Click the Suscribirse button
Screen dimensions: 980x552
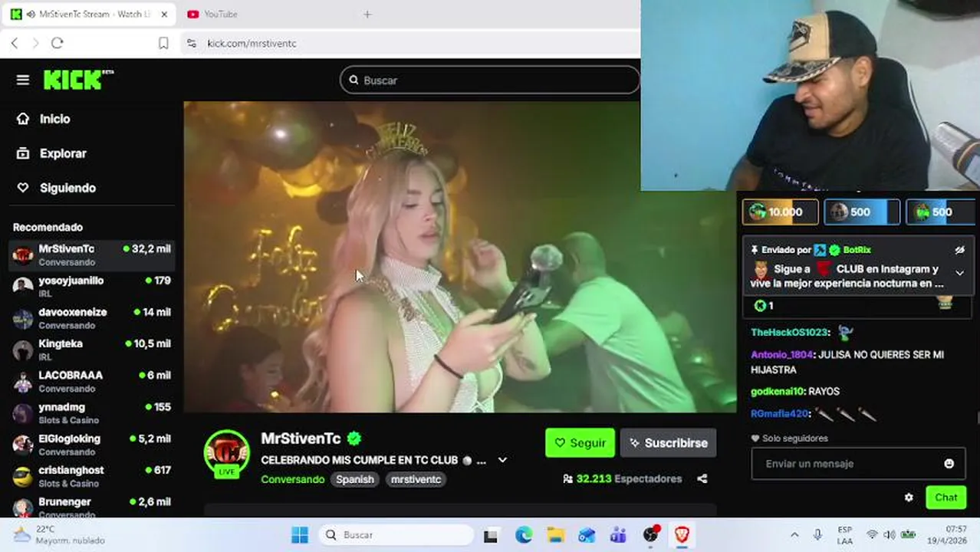668,442
